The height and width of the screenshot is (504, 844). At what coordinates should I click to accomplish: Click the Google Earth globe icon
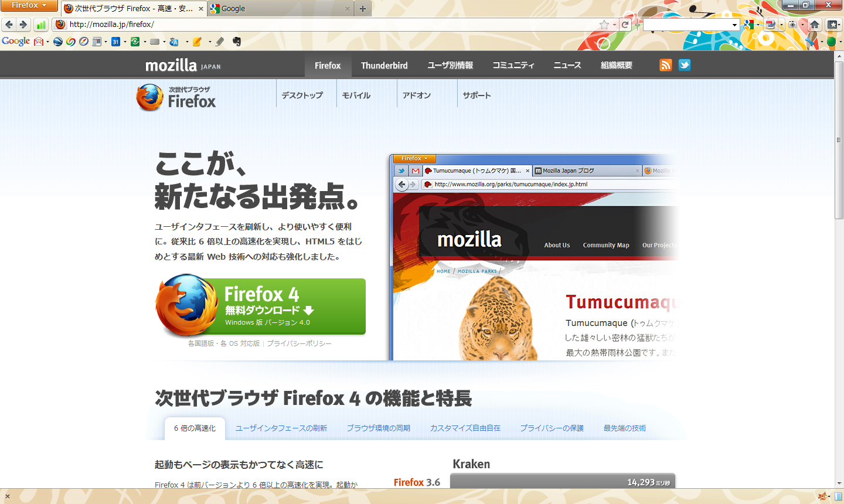point(58,42)
